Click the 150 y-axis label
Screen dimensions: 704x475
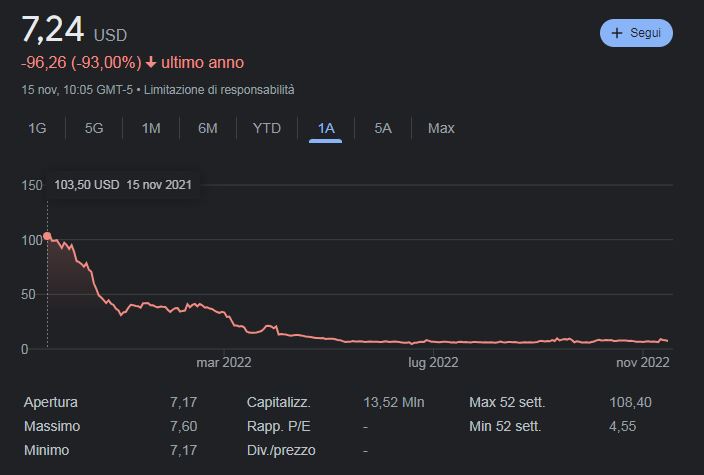32,185
